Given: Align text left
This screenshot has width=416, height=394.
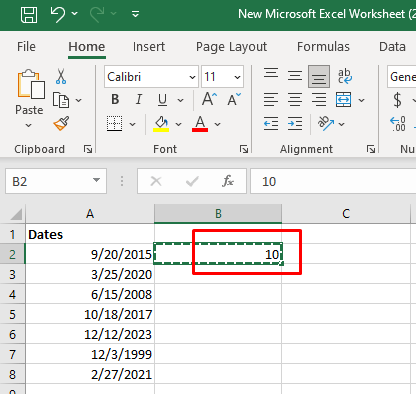Looking at the screenshot, I should pos(271,100).
